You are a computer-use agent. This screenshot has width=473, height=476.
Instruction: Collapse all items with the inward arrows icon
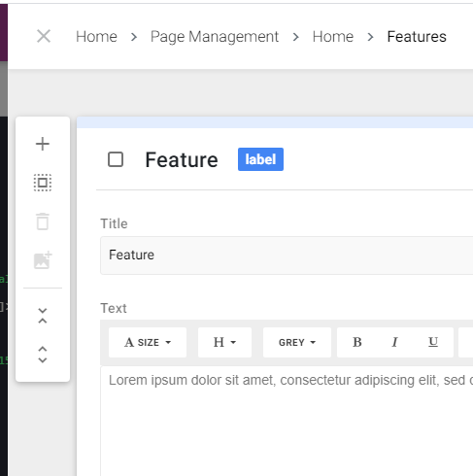click(x=43, y=316)
